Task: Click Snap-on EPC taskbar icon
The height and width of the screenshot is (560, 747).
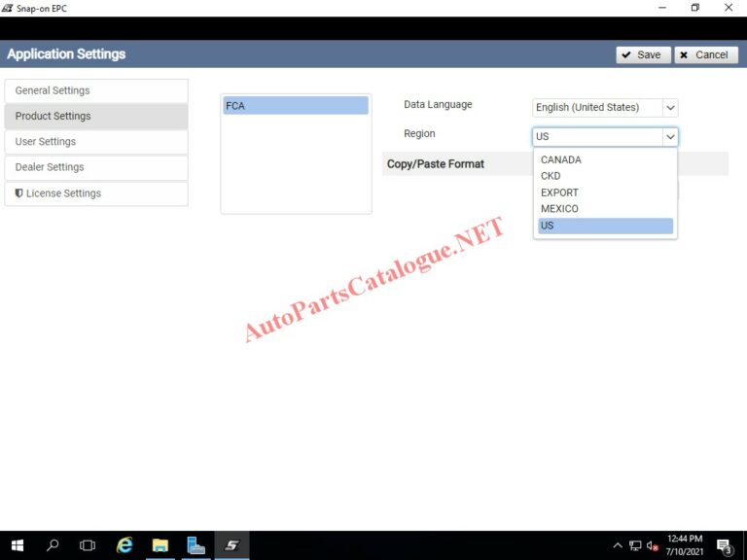Action: click(232, 545)
